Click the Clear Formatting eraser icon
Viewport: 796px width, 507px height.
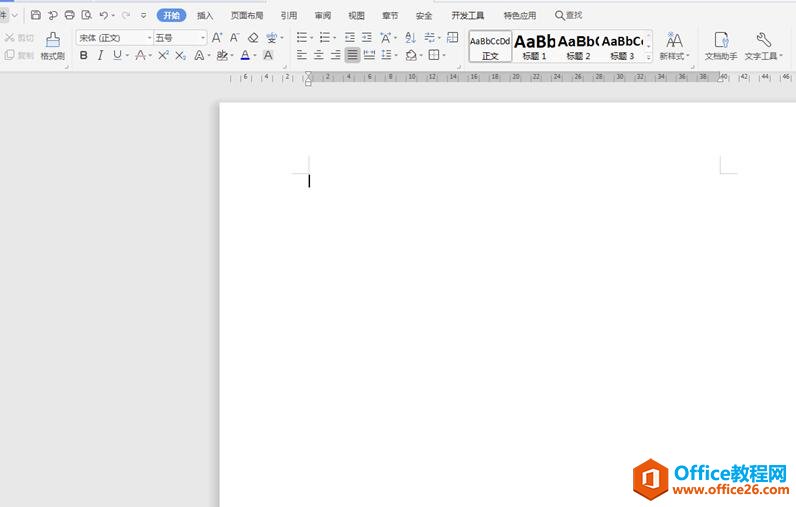tap(253, 38)
